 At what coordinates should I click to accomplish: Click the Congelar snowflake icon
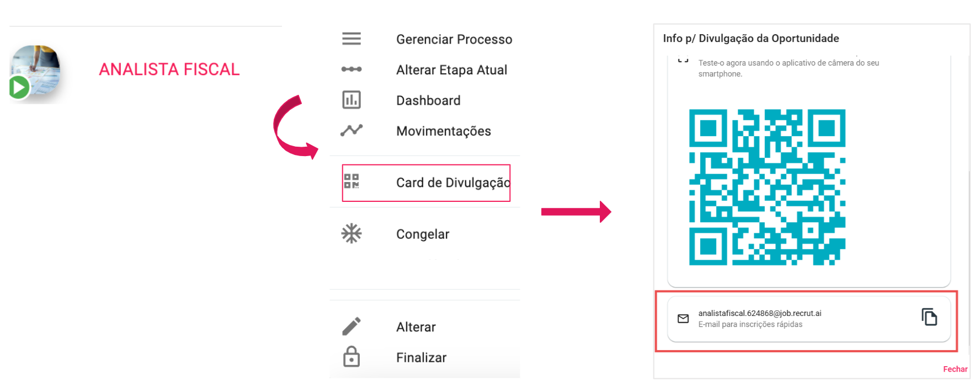pyautogui.click(x=351, y=234)
